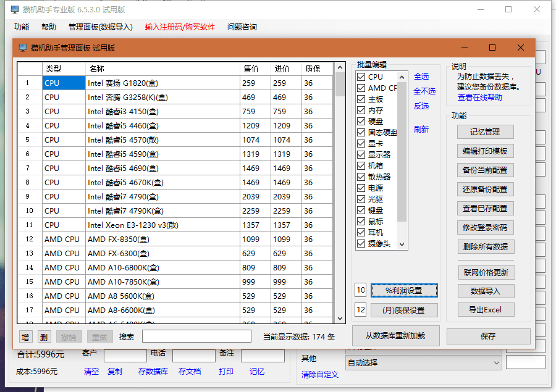
Task: Uncheck the 机箱 checkbox
Action: [x=361, y=165]
